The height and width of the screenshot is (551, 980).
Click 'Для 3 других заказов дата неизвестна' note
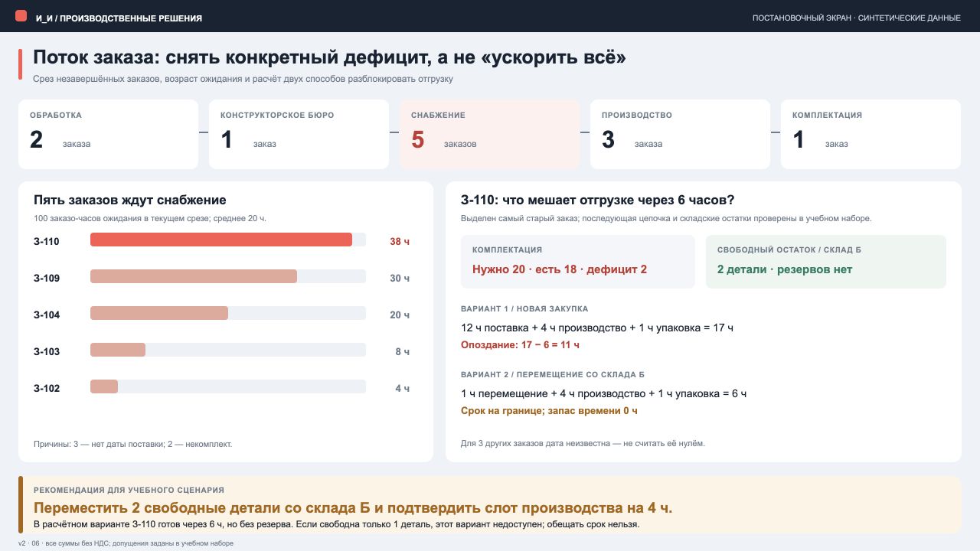pyautogui.click(x=583, y=444)
